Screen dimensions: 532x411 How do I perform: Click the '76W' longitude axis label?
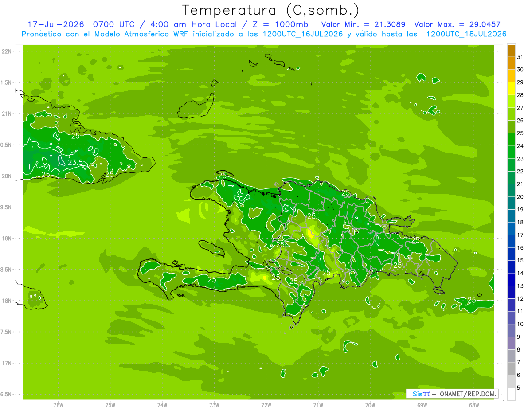pos(58,405)
